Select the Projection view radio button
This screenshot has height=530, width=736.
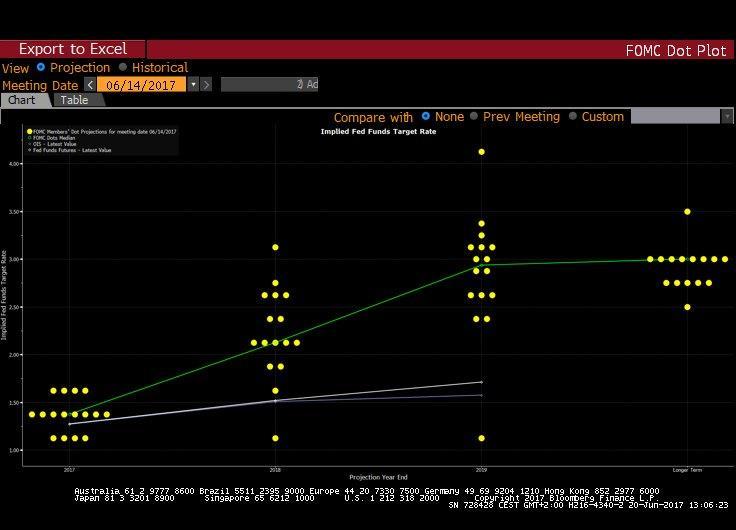coord(41,67)
